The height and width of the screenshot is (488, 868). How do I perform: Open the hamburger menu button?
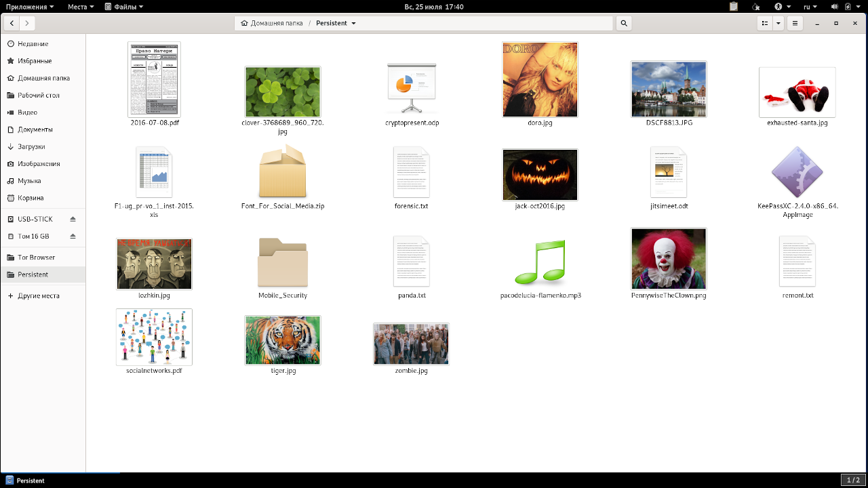point(795,23)
